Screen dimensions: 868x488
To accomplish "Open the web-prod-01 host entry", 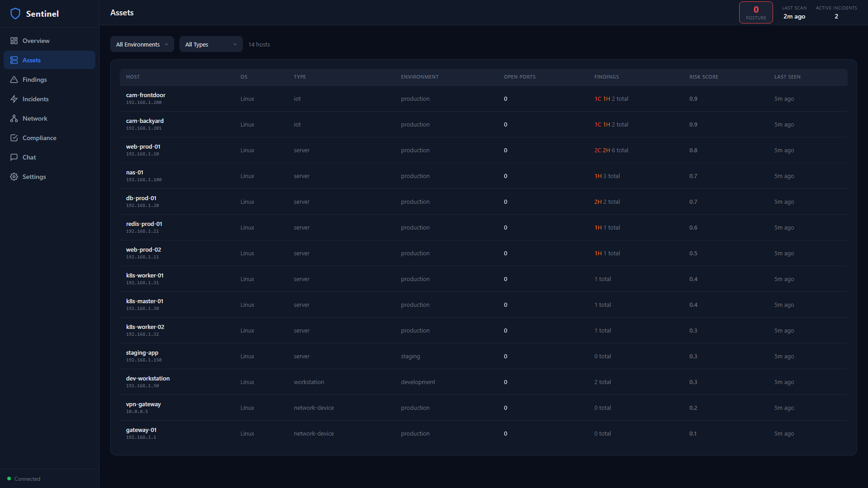I will [x=143, y=147].
